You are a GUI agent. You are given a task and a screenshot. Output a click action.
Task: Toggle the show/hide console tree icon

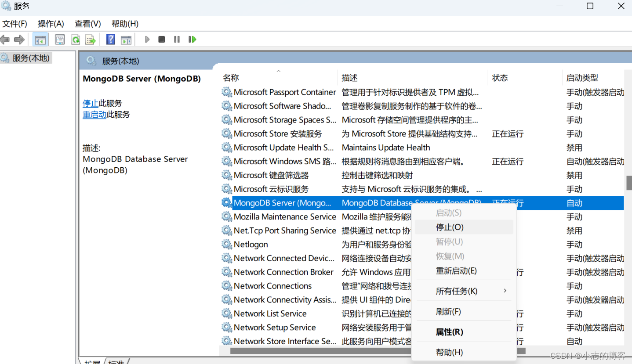40,40
